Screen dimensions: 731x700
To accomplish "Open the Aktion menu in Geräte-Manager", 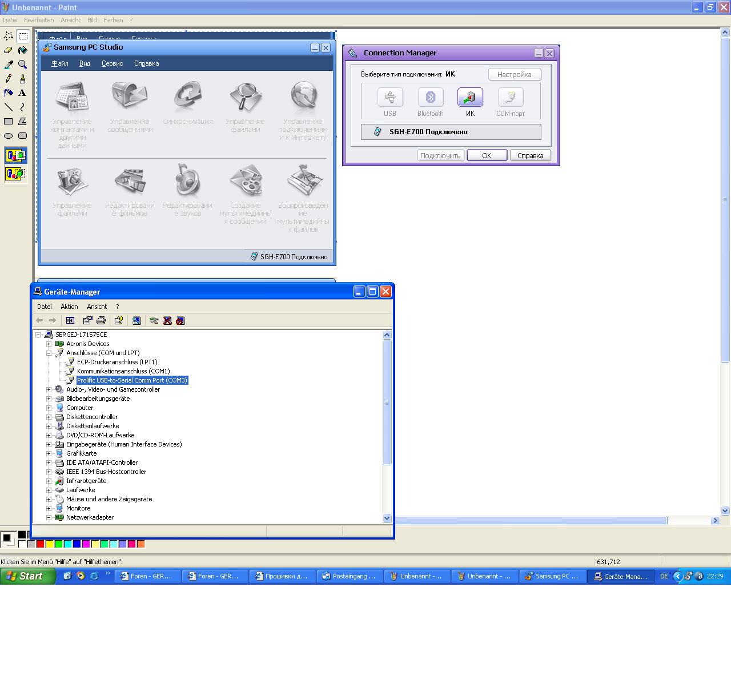I will pyautogui.click(x=69, y=307).
